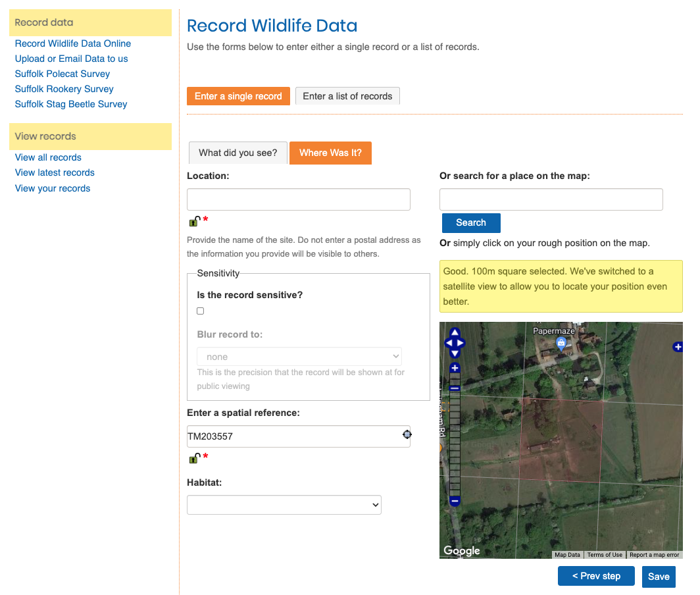Screen dimensions: 700x595
Task: Switch to the 'What did you see?' tab
Action: click(x=238, y=153)
